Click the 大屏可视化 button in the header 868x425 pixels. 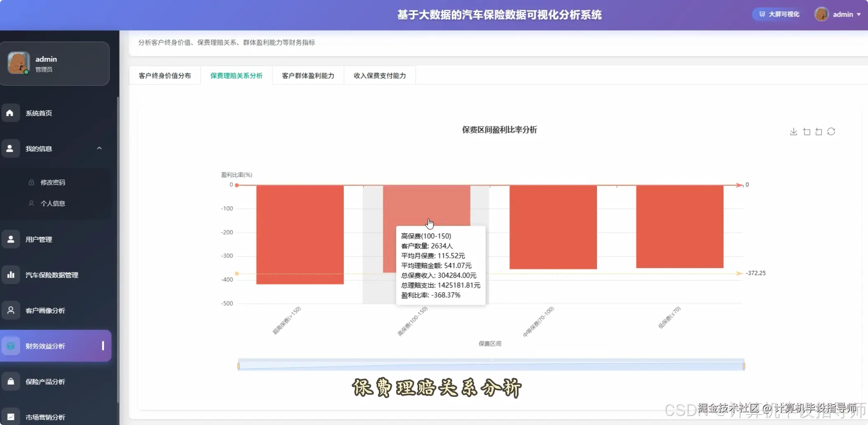(x=777, y=14)
